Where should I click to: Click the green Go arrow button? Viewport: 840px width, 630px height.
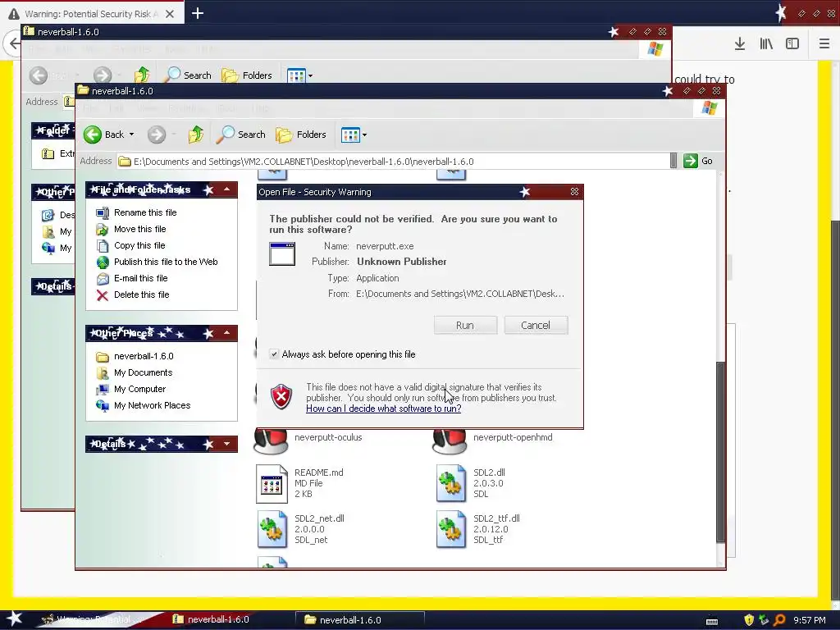pyautogui.click(x=691, y=161)
